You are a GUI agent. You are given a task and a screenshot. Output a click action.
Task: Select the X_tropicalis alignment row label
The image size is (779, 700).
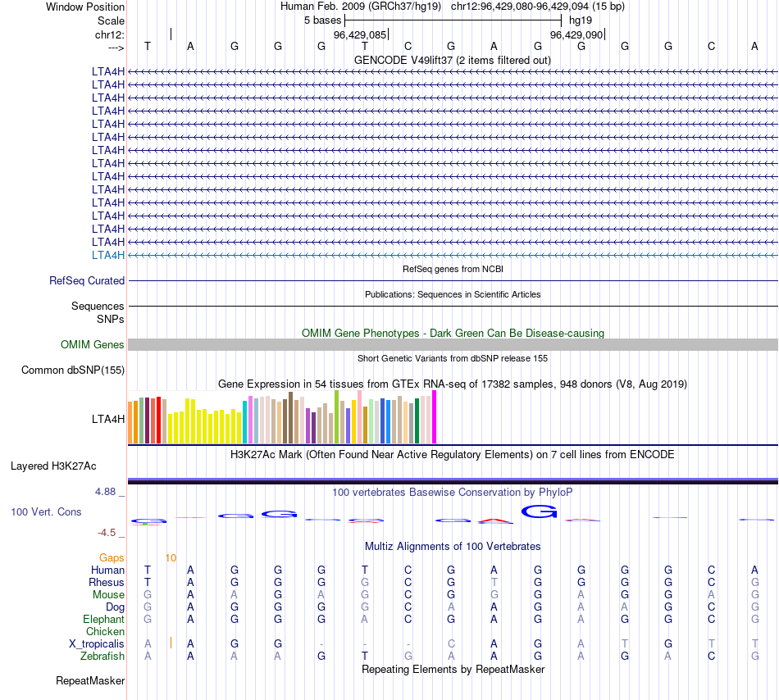pos(97,644)
